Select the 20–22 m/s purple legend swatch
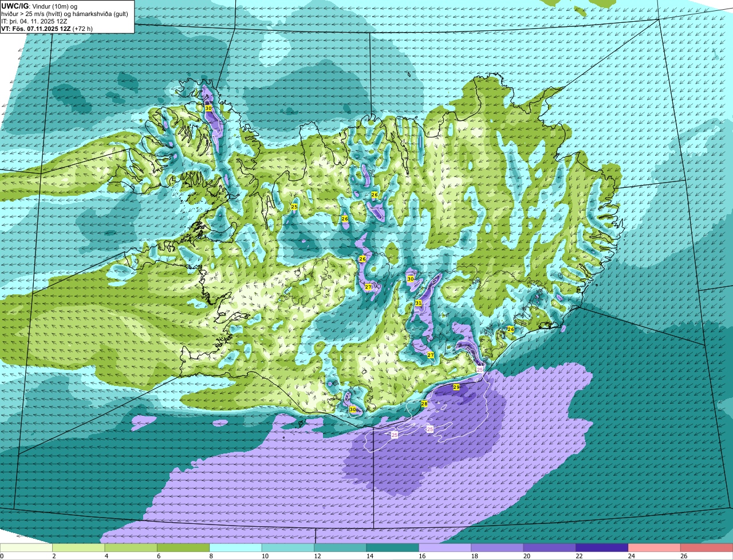Viewport: 733px width, 560px height. (x=550, y=547)
